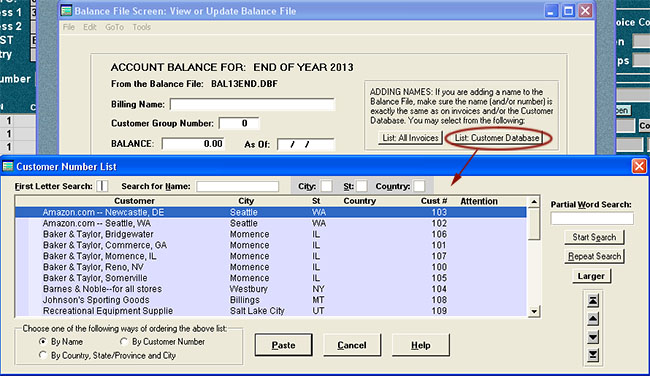Jump to top of list arrow button
This screenshot has height=376, width=650.
593,300
